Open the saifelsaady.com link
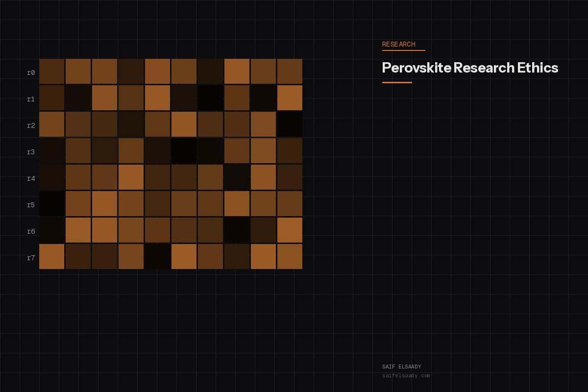This screenshot has height=392, width=588. click(406, 375)
